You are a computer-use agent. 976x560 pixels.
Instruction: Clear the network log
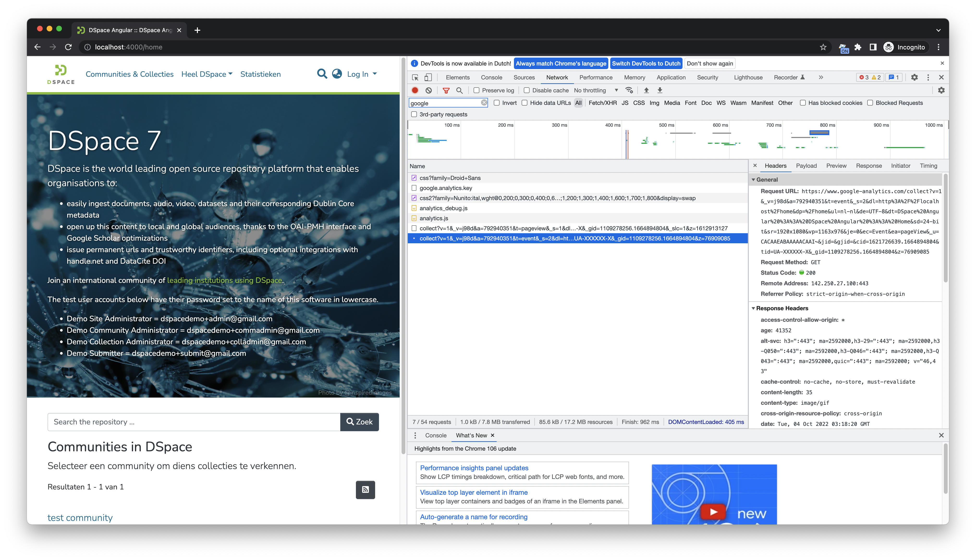pyautogui.click(x=428, y=90)
